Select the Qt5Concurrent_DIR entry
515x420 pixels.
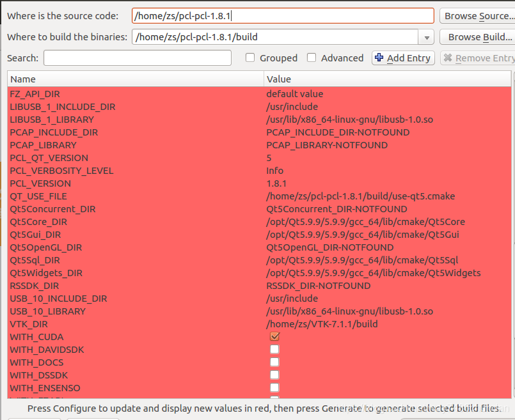coord(52,209)
